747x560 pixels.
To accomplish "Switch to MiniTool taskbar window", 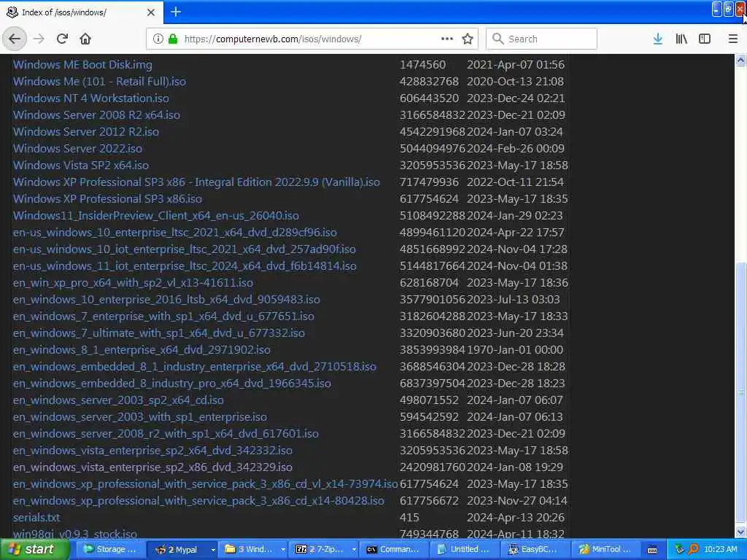I will [x=606, y=549].
